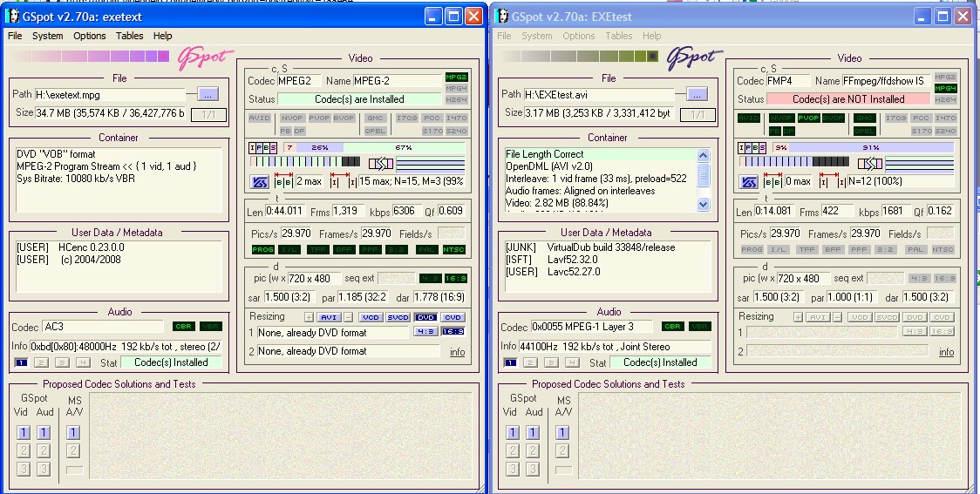Click GSpot Aud test 1 in EXEtest
The image size is (980, 494).
point(533,432)
